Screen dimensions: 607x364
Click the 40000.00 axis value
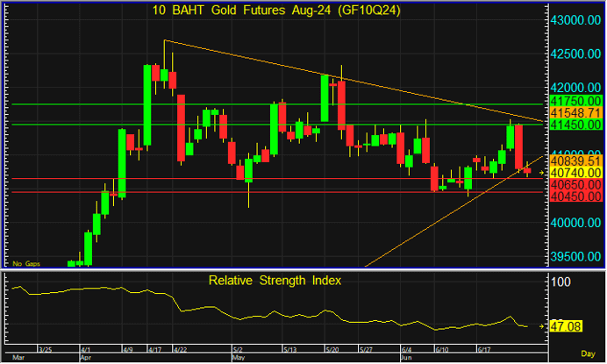coord(575,223)
